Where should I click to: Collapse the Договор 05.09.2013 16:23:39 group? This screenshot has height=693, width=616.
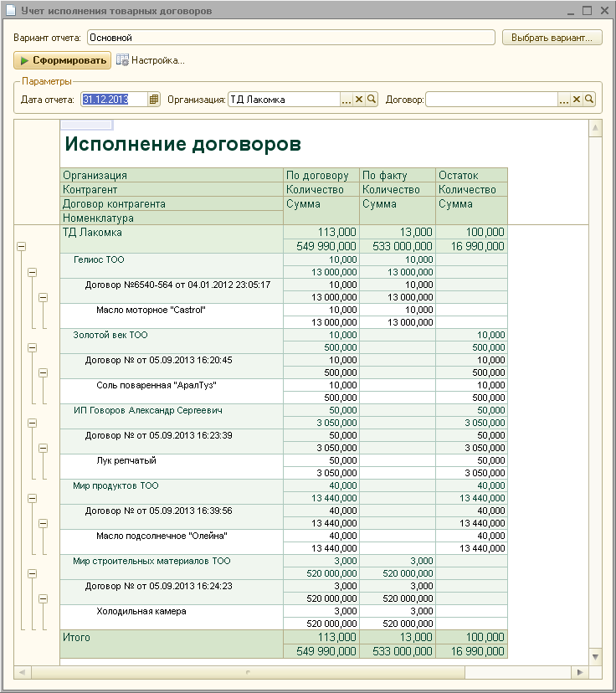pyautogui.click(x=44, y=448)
